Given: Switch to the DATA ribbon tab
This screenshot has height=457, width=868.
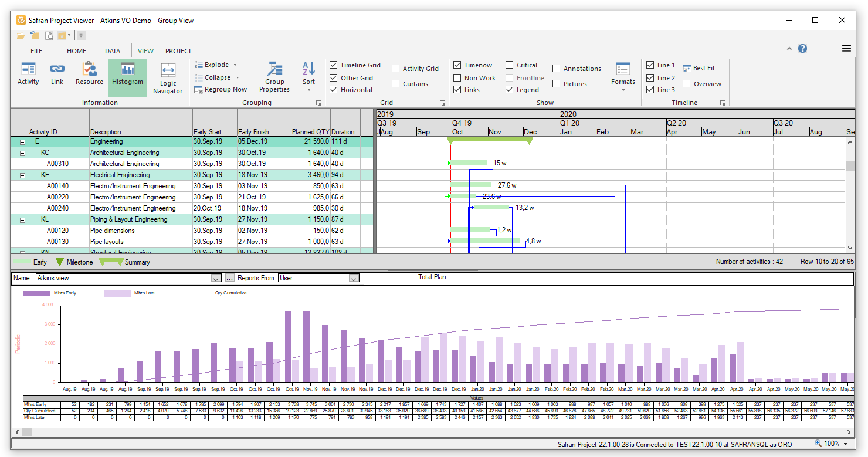Looking at the screenshot, I should [x=113, y=51].
